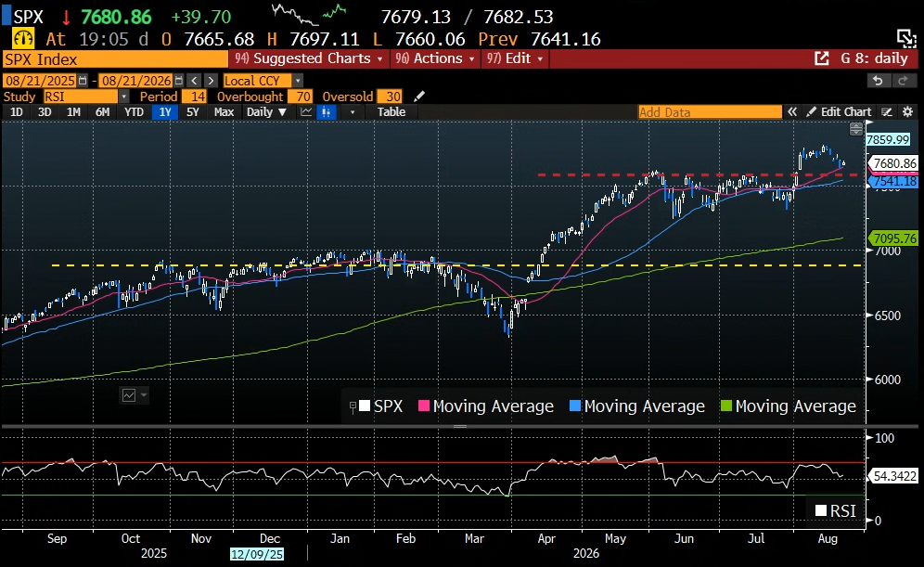Click the axis scale adjuster icon above 7859.99
Screen dimensions: 924x567
pyautogui.click(x=855, y=128)
